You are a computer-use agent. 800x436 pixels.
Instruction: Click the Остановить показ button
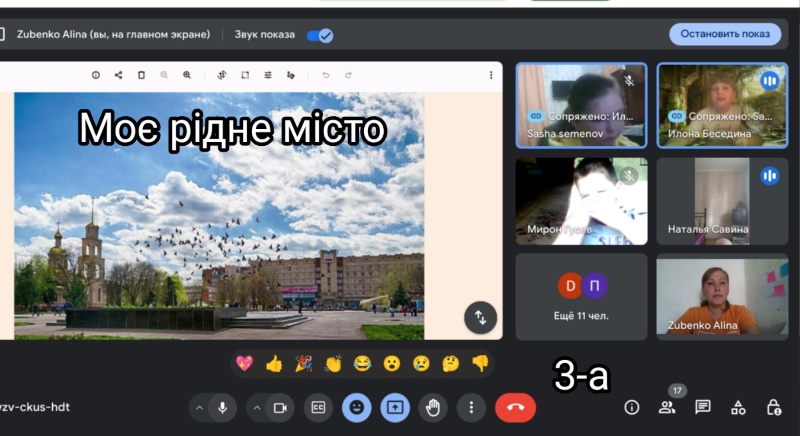(x=725, y=34)
